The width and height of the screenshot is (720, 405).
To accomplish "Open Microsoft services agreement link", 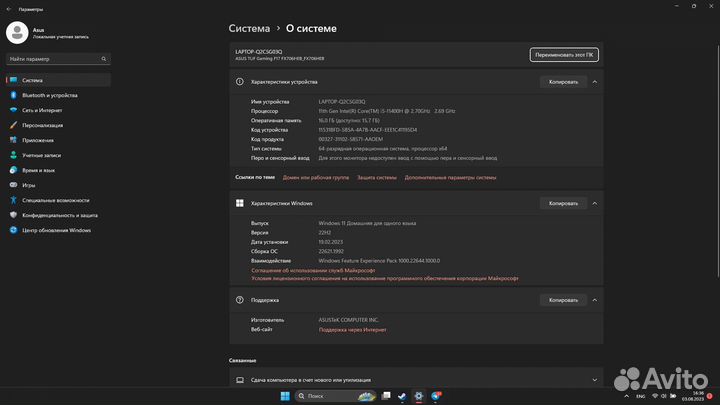I will [x=313, y=270].
